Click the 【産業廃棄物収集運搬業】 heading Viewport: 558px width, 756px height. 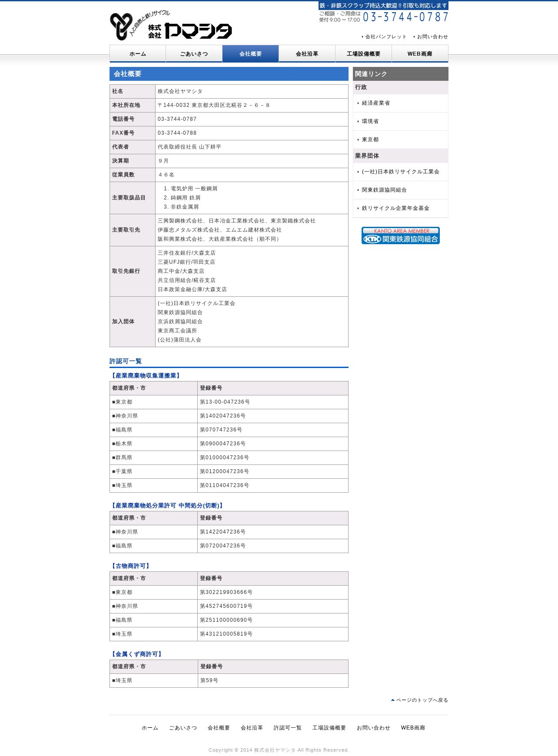pyautogui.click(x=146, y=375)
